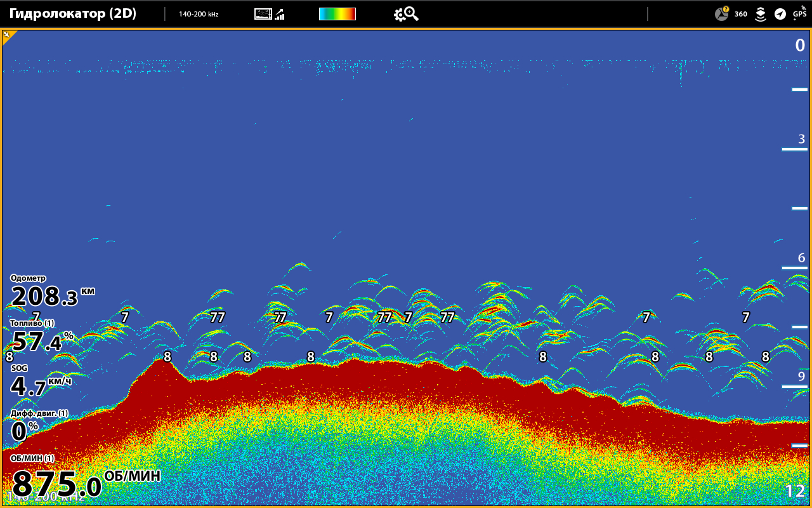
Task: Open the zoom settings gear-magnifier icon
Action: (x=406, y=14)
